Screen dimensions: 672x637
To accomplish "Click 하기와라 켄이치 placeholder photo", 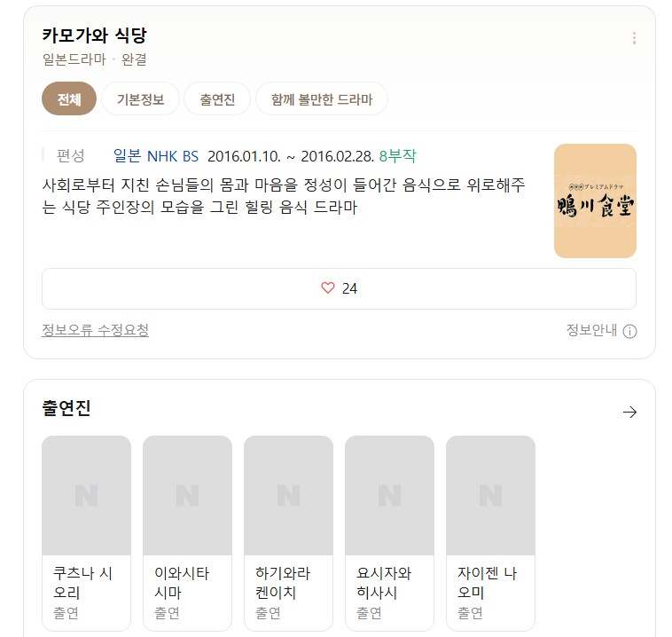I will 288,495.
